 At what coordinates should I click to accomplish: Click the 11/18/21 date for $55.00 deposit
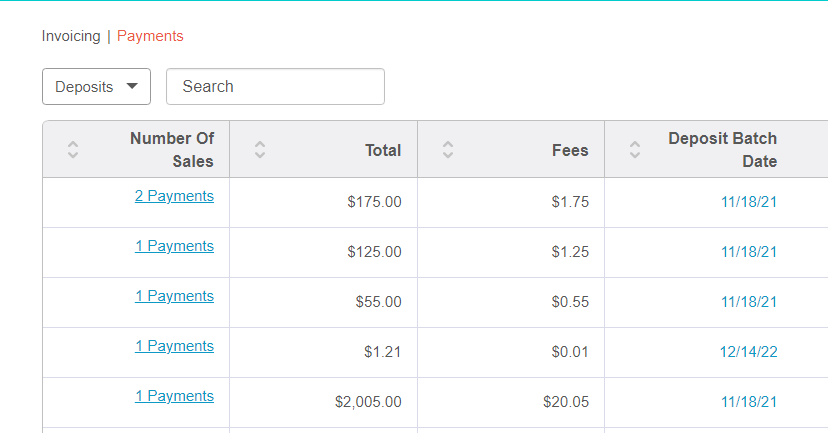(x=749, y=302)
